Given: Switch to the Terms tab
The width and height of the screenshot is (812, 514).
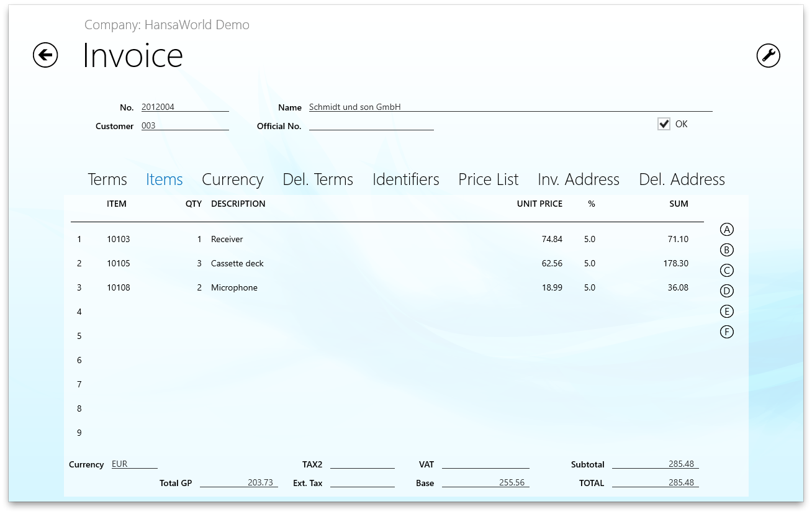Looking at the screenshot, I should 107,179.
